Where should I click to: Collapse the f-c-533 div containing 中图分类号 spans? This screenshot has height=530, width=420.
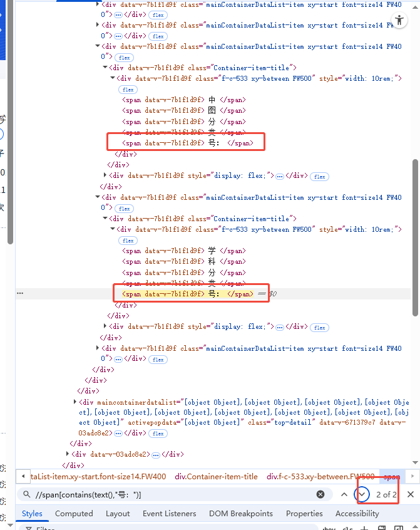tap(113, 78)
